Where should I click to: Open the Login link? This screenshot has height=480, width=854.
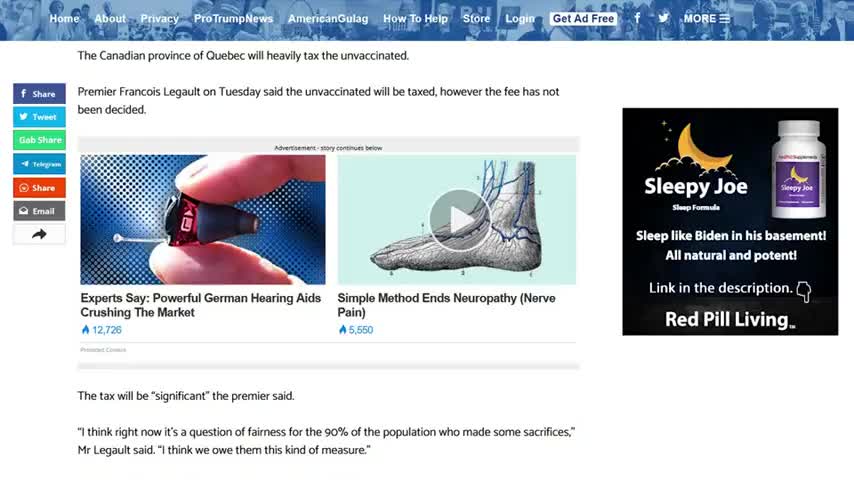[x=520, y=19]
